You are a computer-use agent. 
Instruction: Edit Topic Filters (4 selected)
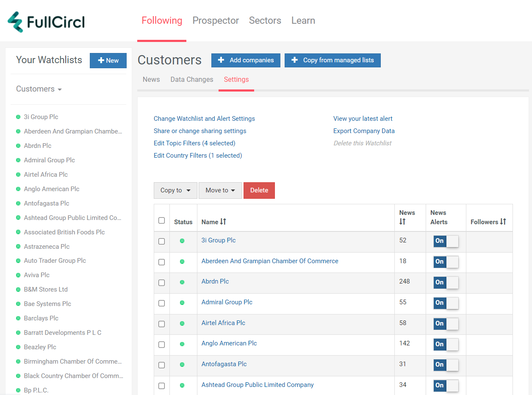tap(194, 143)
